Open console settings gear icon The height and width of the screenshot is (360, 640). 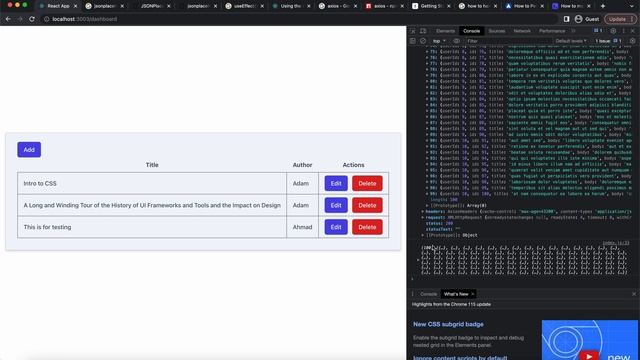pyautogui.click(x=632, y=41)
